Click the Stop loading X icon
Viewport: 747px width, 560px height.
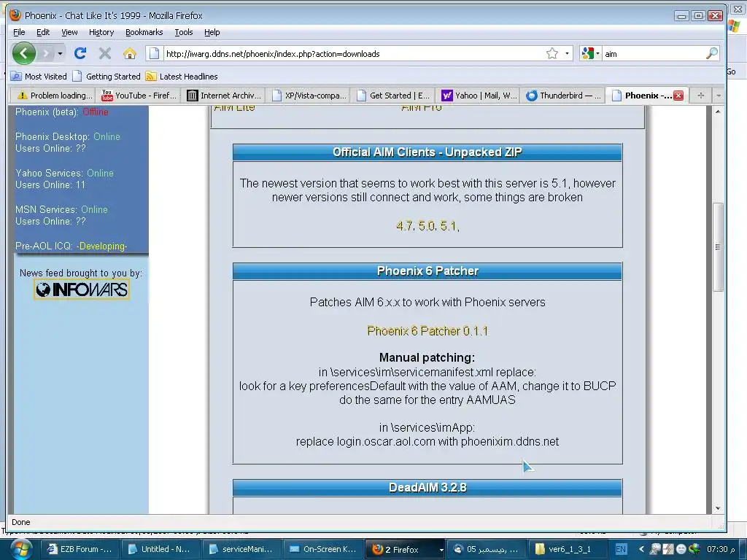point(105,53)
